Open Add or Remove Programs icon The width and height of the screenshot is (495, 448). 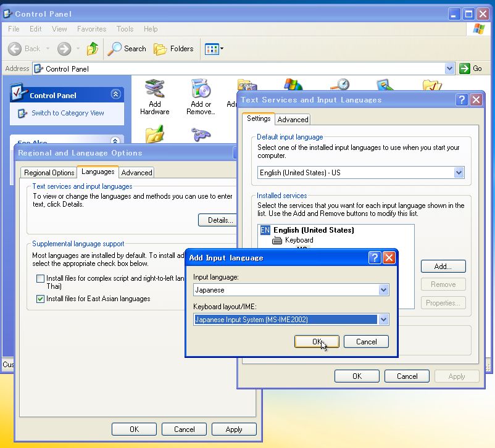coord(201,97)
